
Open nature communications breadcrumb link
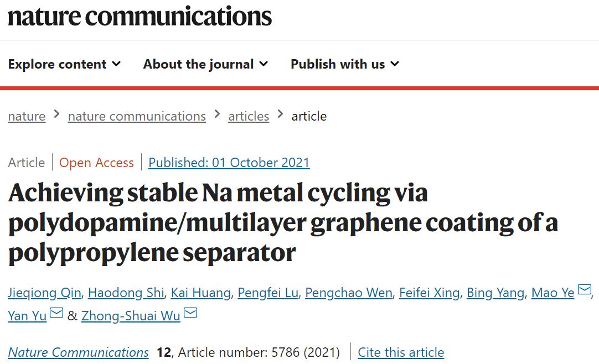pyautogui.click(x=137, y=116)
